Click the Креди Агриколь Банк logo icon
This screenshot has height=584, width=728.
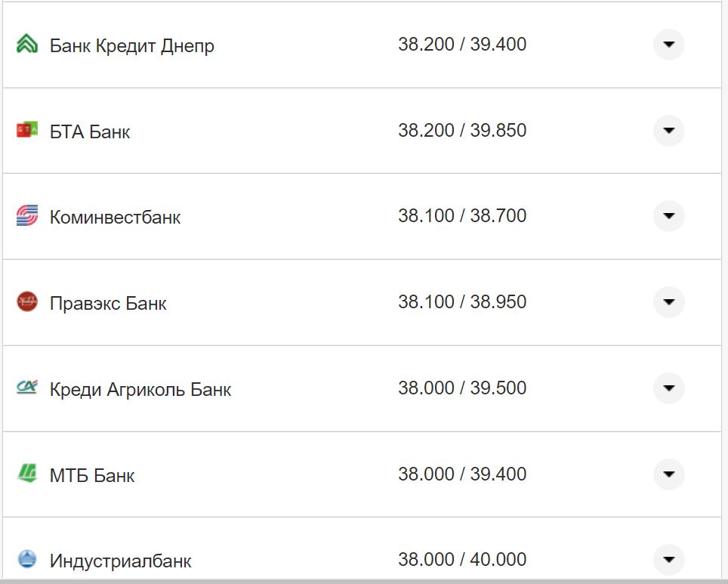[x=29, y=388]
